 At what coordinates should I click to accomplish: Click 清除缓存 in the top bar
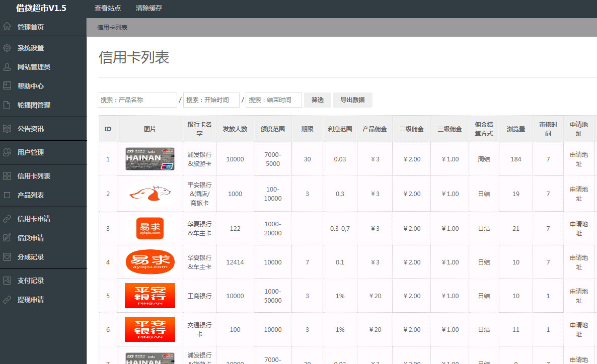pos(149,9)
